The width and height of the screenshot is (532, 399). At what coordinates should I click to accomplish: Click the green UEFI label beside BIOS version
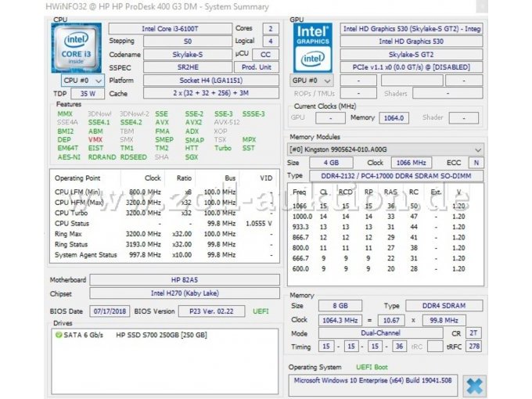coord(261,311)
